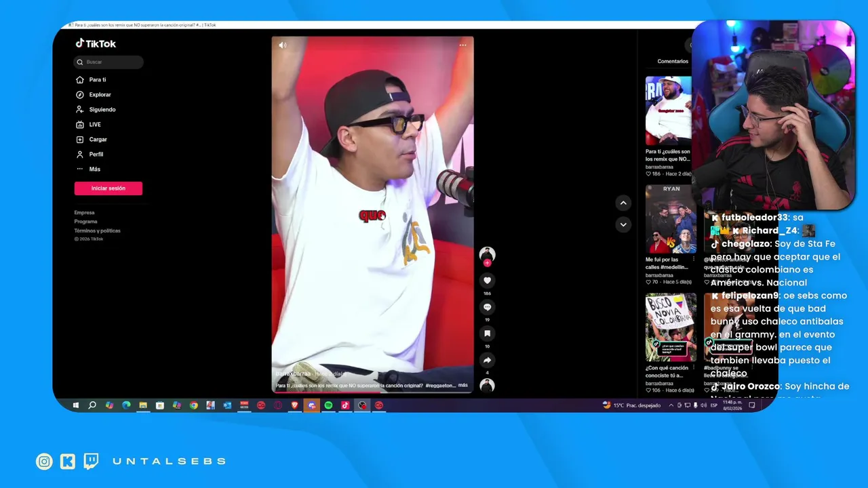The width and height of the screenshot is (868, 488).
Task: Click the sound disc avatar below share
Action: [x=487, y=385]
